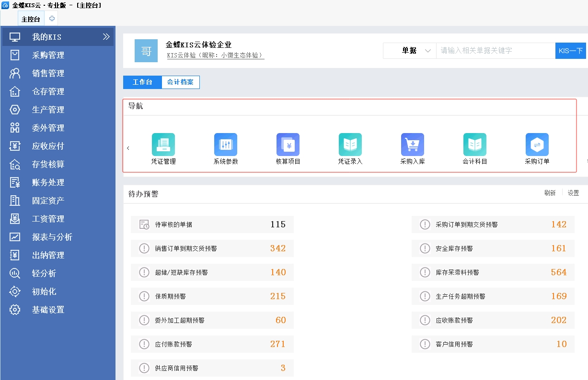Image resolution: width=588 pixels, height=380 pixels.
Task: Open the 会计科目 navigation icon
Action: click(475, 145)
